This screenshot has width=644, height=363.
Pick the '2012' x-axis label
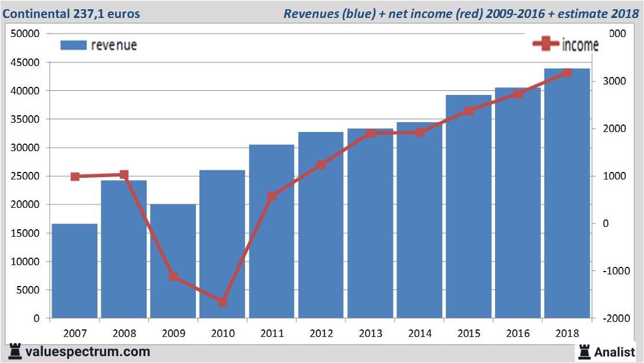(321, 333)
